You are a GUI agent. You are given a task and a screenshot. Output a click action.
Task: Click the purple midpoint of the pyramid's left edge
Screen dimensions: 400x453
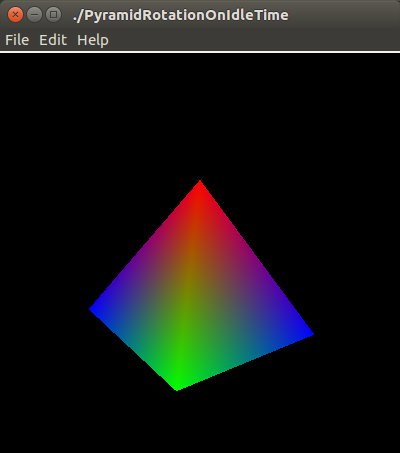144,245
